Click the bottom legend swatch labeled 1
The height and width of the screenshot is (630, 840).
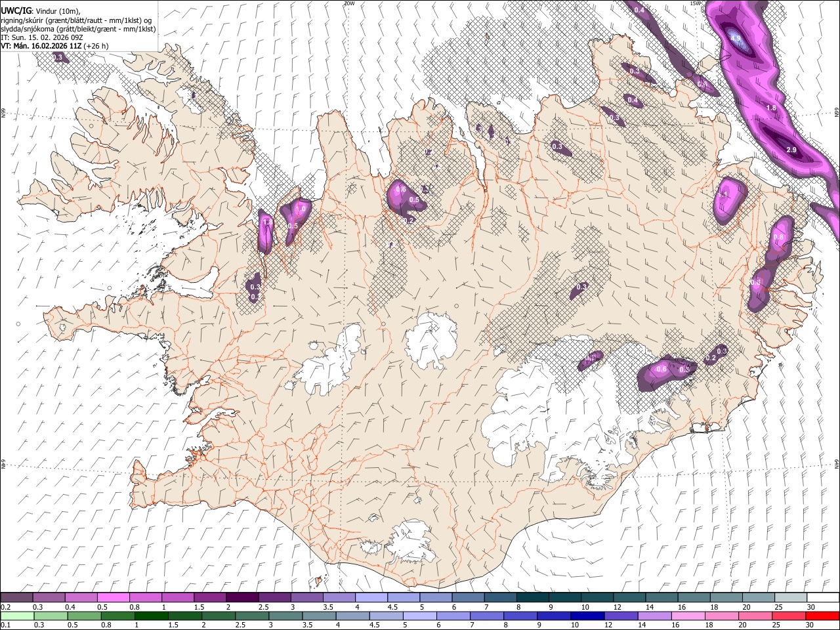click(x=151, y=616)
